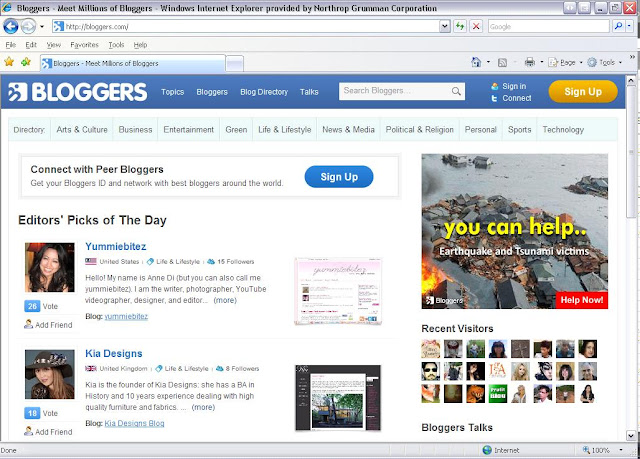This screenshot has height=459, width=640.
Task: Click the address bar showing bloggers.com
Action: pos(246,27)
